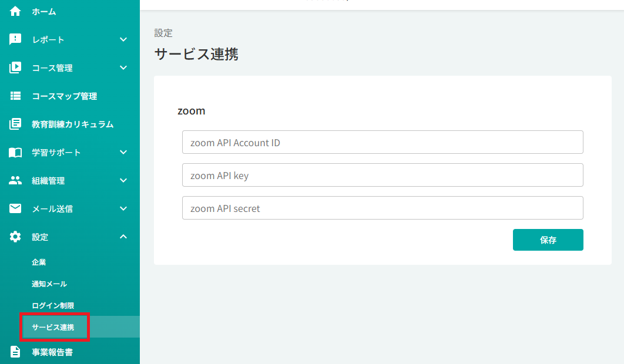The image size is (624, 364).
Task: Click into the zoom API secret field
Action: click(x=383, y=208)
